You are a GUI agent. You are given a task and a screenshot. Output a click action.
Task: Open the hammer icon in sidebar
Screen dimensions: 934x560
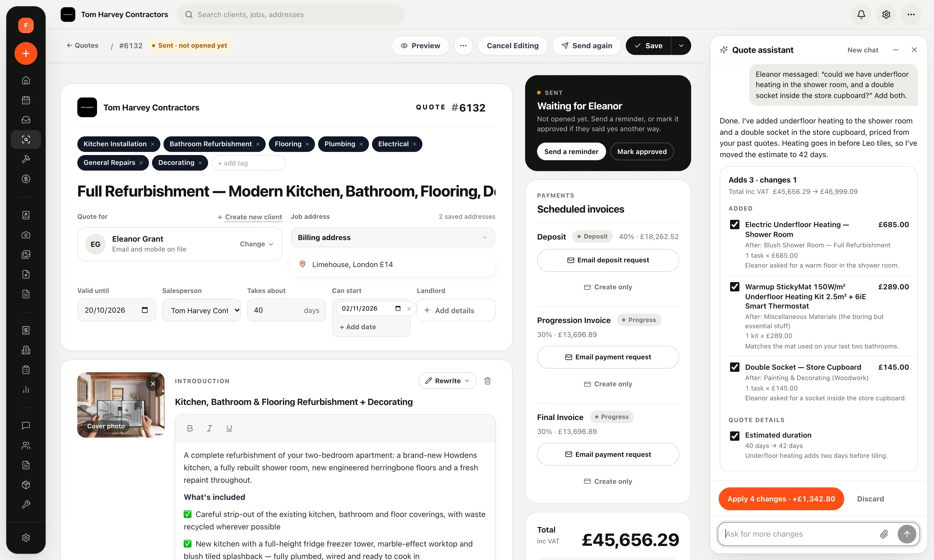26,159
